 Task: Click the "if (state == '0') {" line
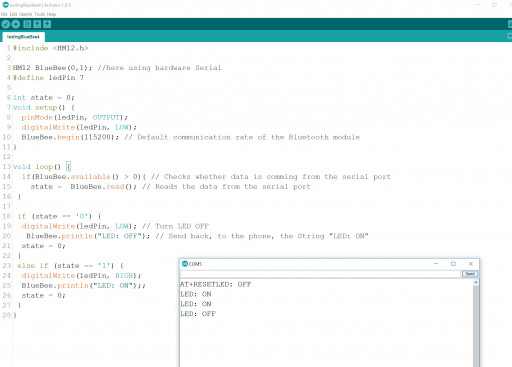(59, 216)
